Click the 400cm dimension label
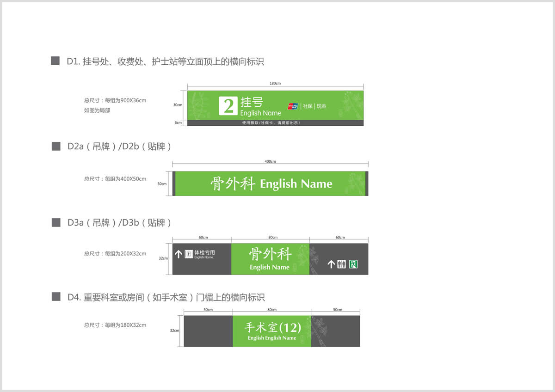The width and height of the screenshot is (555, 392). click(270, 161)
